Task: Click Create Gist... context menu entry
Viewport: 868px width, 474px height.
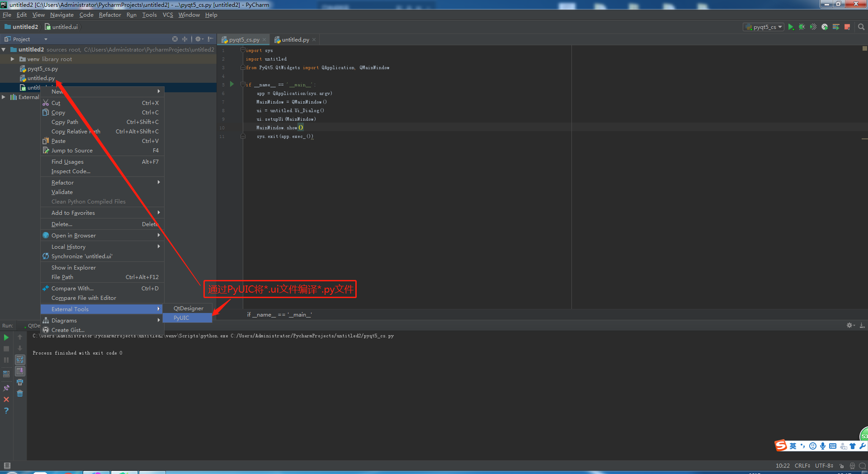Action: coord(102,330)
